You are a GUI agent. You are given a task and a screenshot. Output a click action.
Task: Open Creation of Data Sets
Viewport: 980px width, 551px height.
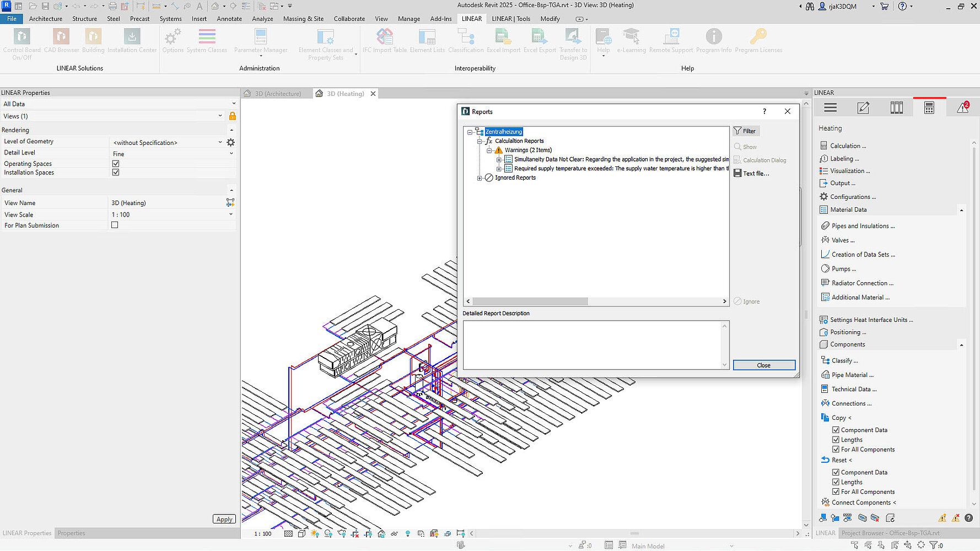863,255
